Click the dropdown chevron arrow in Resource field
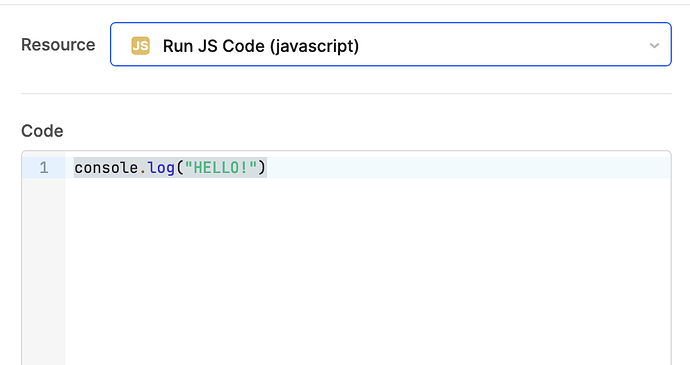Screen dimensions: 690x365 click(x=654, y=45)
